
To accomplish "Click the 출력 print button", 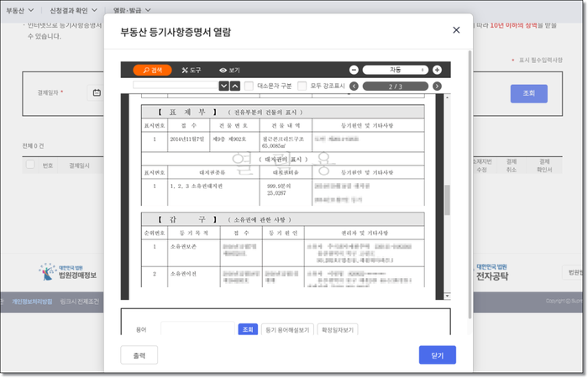I will click(x=139, y=354).
